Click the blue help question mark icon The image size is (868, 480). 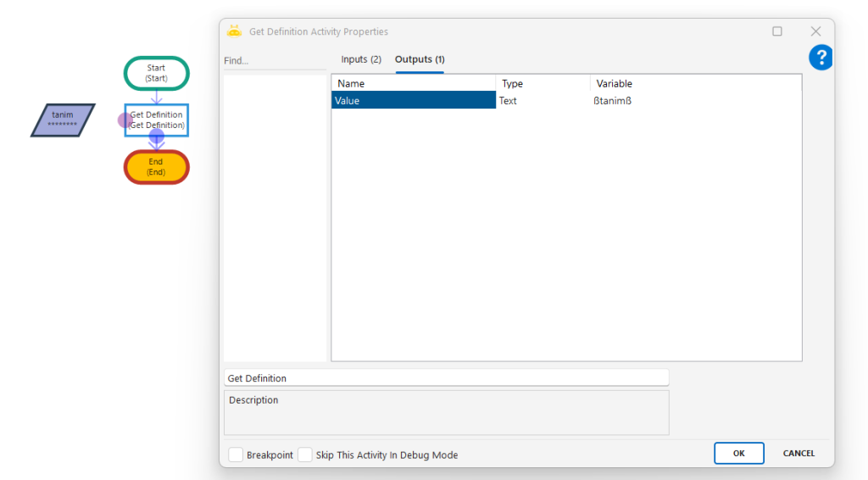tap(821, 58)
